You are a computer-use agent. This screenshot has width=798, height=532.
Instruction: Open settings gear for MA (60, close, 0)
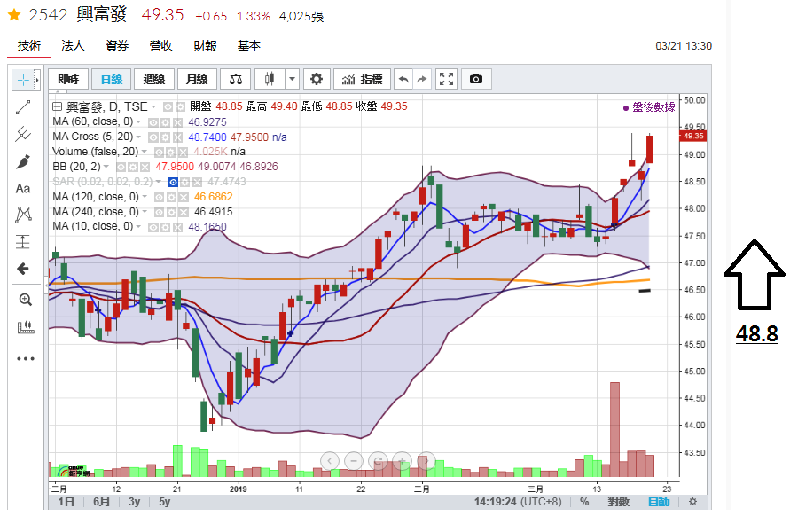click(165, 122)
